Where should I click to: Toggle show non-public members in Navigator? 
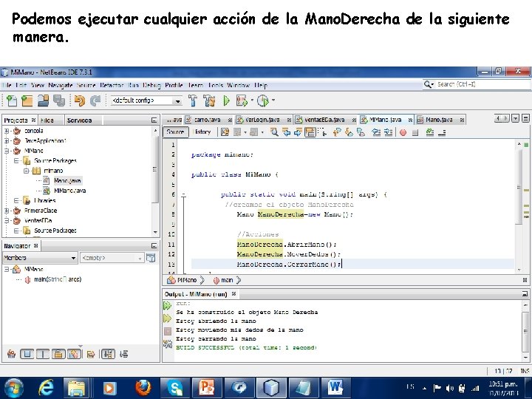(58, 354)
